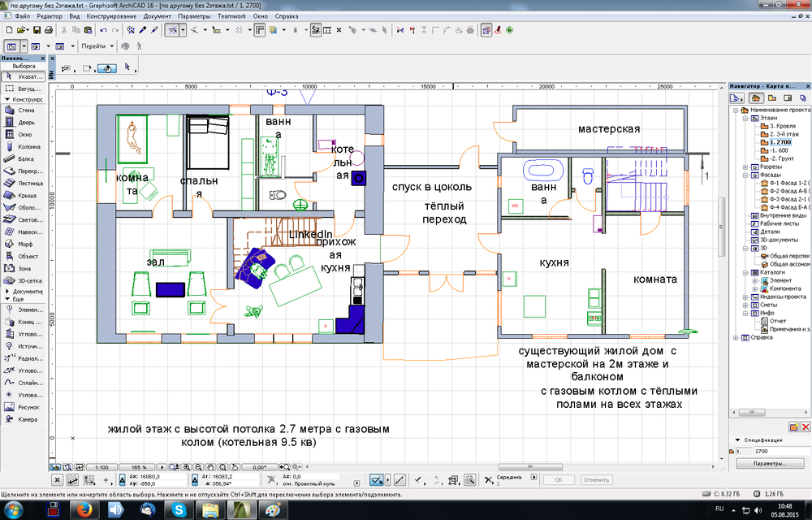Open the Конструирование menu
812x520 pixels.
pyautogui.click(x=117, y=16)
